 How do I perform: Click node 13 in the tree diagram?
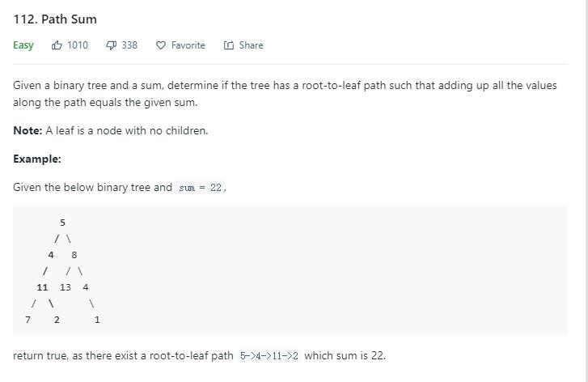pos(66,287)
